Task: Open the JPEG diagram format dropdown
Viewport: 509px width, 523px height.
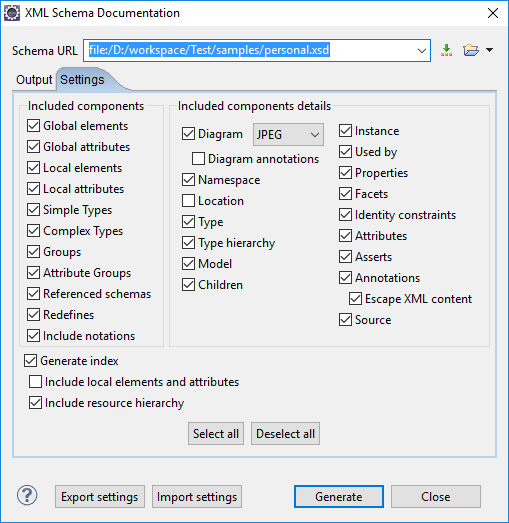Action: (x=288, y=134)
